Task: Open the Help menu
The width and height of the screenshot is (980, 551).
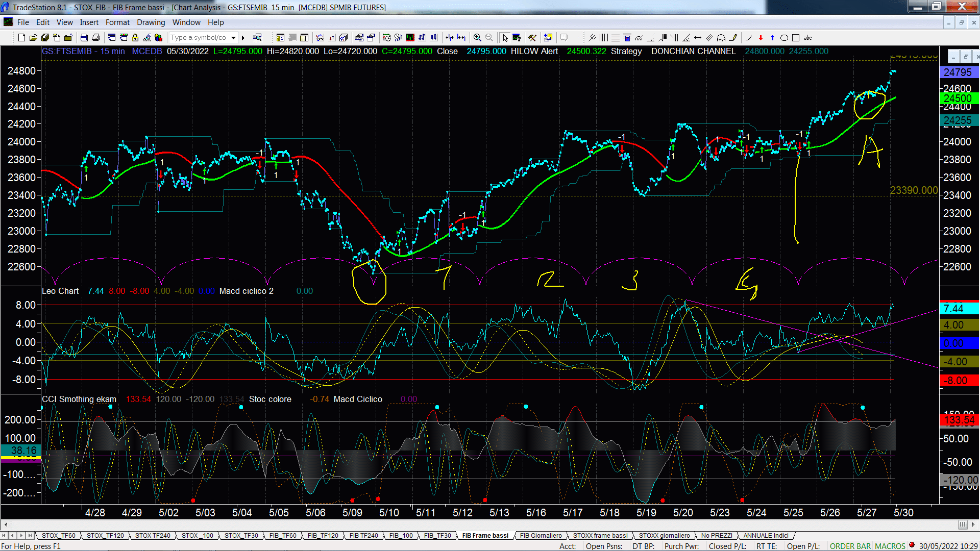Action: click(216, 22)
